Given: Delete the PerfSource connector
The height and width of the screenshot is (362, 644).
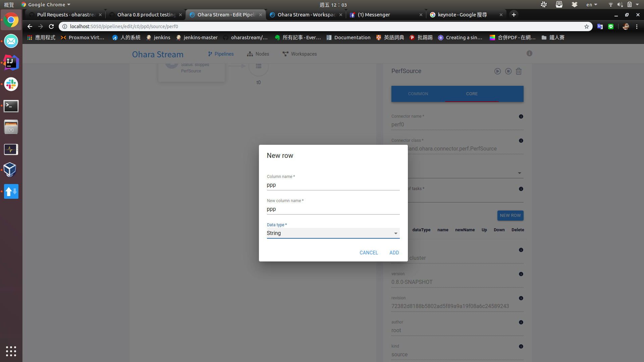Looking at the screenshot, I should [519, 71].
